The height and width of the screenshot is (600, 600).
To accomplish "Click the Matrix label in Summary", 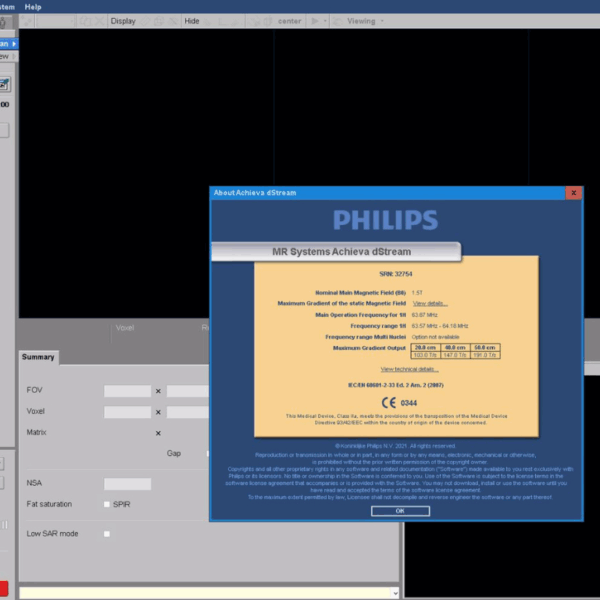I will tap(36, 432).
